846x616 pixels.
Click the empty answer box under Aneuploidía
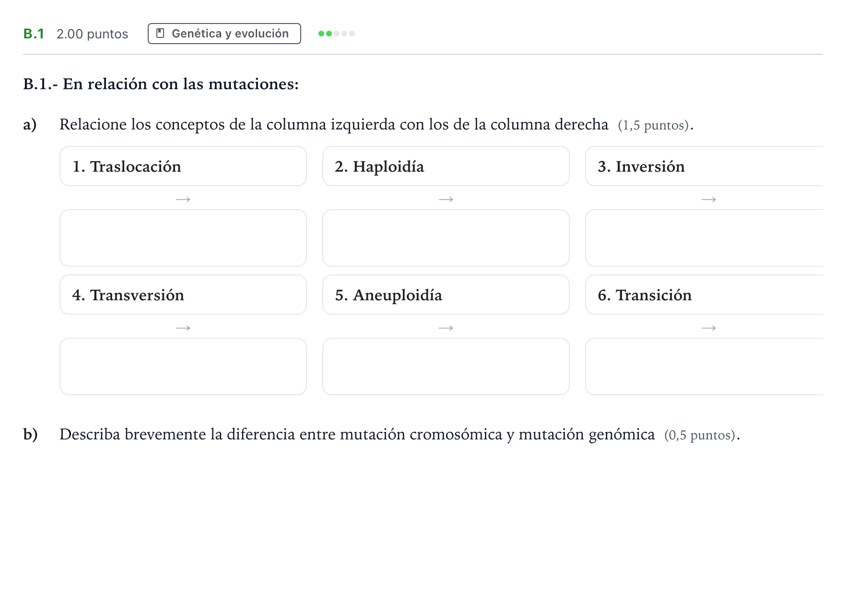pyautogui.click(x=446, y=367)
